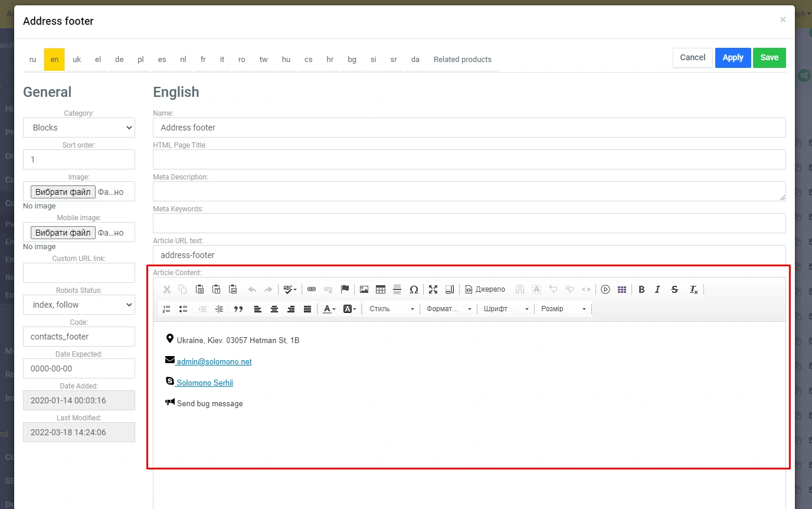Click the anchor flag icon
The width and height of the screenshot is (812, 509).
click(x=345, y=289)
